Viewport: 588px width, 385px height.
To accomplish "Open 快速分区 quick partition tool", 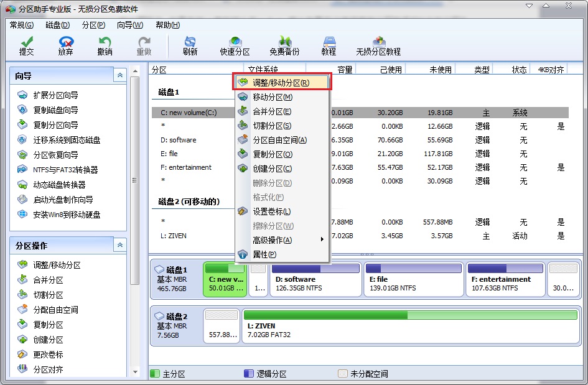I will [x=235, y=46].
